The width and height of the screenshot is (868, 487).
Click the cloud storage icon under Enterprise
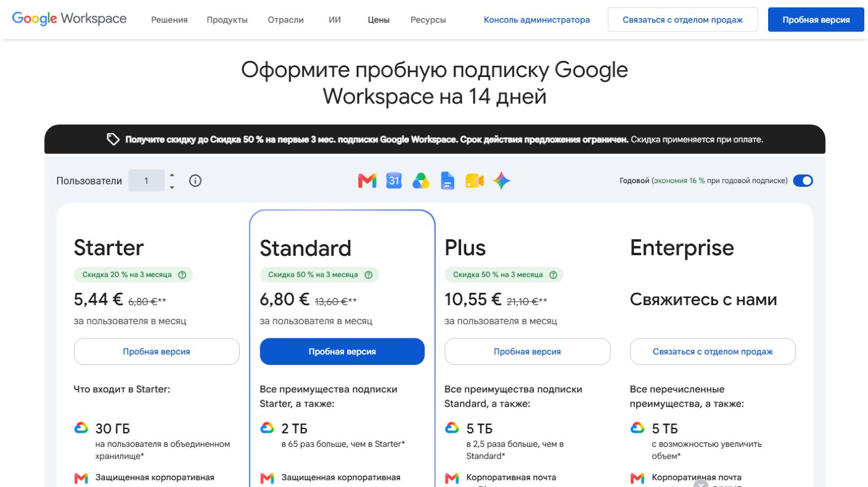pos(637,428)
